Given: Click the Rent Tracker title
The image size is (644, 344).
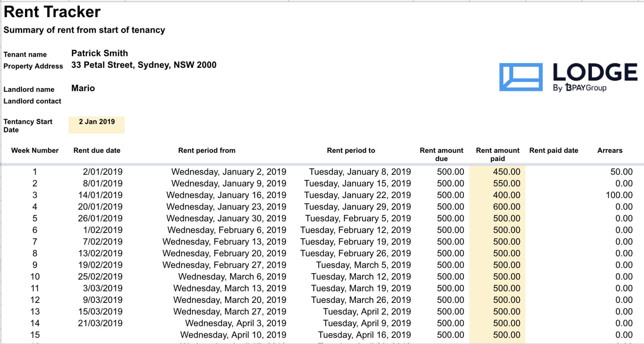Looking at the screenshot, I should point(52,12).
